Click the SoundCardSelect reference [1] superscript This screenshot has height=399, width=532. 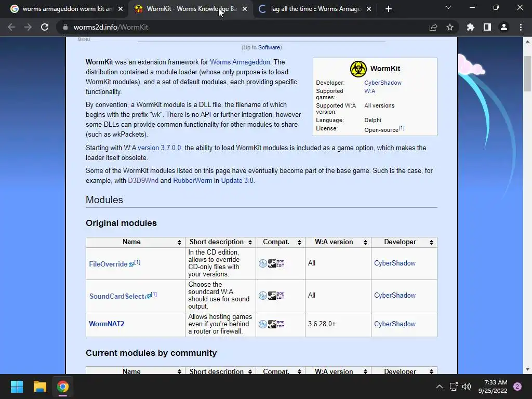[x=154, y=295]
